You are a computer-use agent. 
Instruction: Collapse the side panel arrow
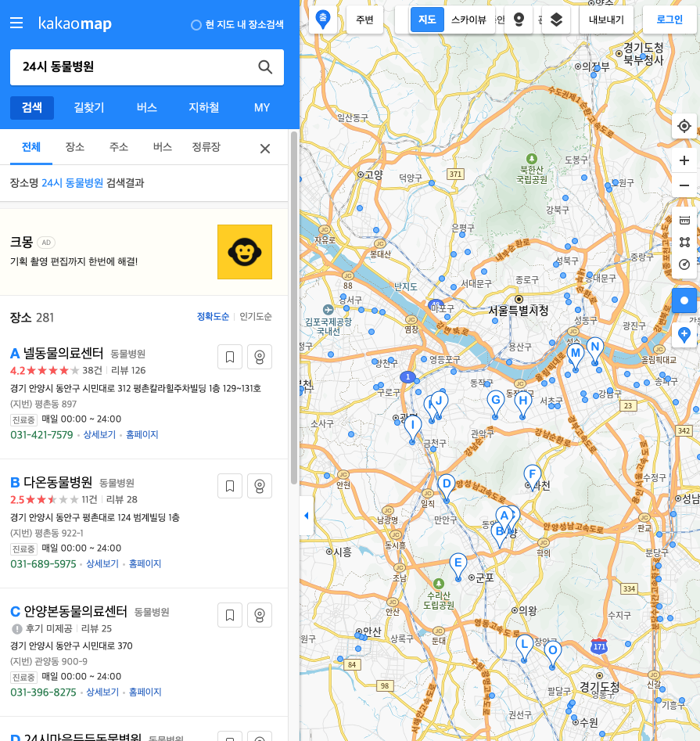click(307, 516)
